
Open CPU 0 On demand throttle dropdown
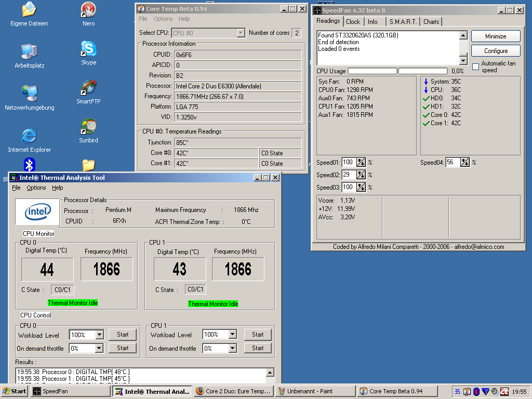point(99,348)
